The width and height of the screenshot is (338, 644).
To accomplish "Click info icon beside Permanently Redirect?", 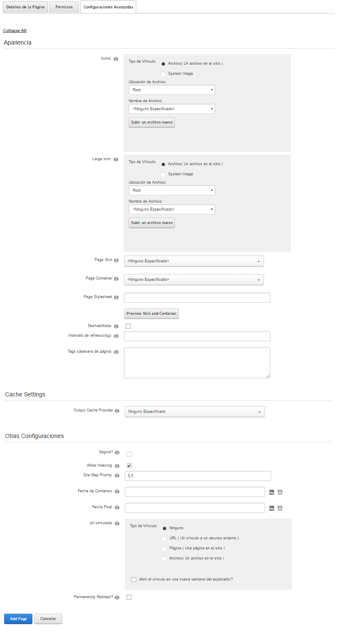I will click(117, 597).
